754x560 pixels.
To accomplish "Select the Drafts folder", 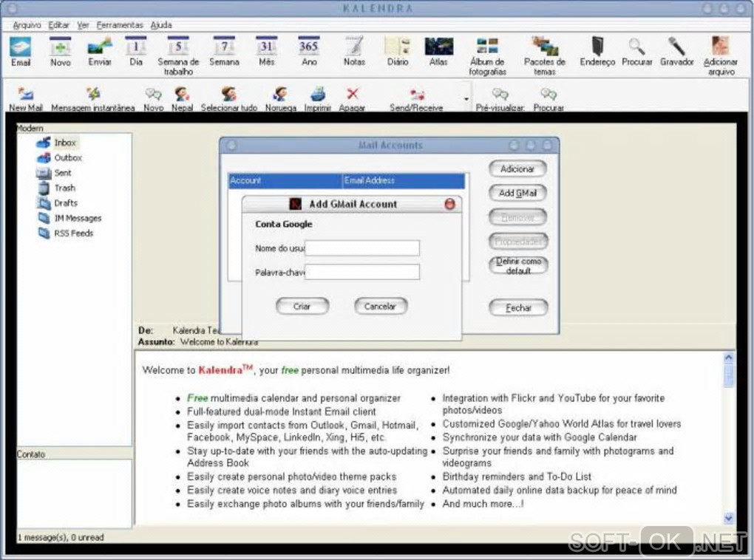I will [58, 203].
